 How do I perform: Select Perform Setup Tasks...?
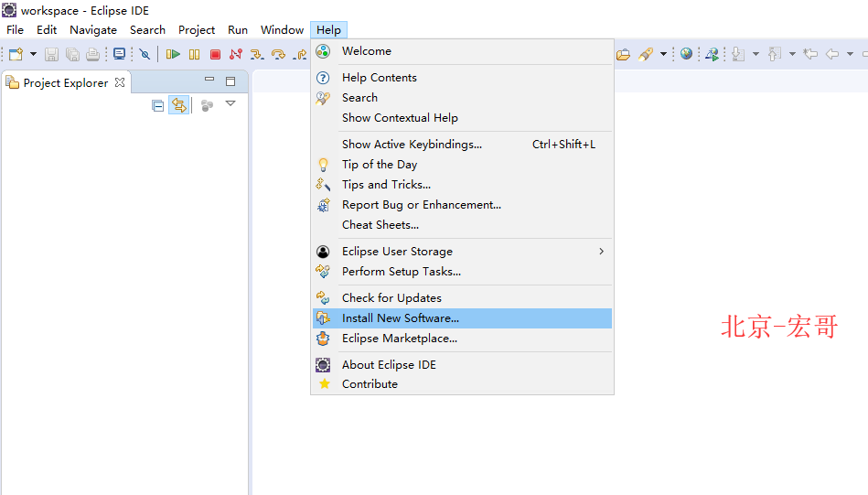462,272
